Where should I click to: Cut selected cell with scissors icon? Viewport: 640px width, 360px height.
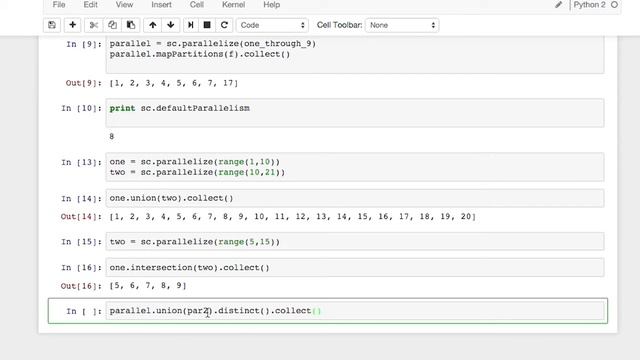coord(93,25)
